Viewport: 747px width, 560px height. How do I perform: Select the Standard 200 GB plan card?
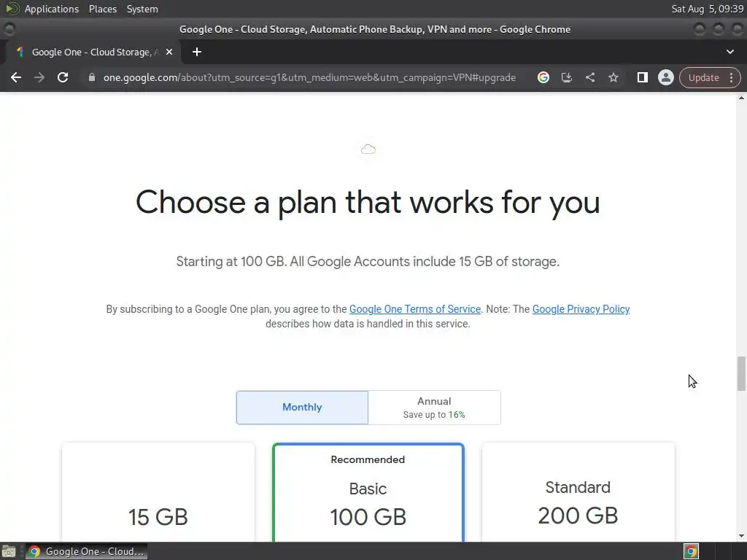pos(578,492)
